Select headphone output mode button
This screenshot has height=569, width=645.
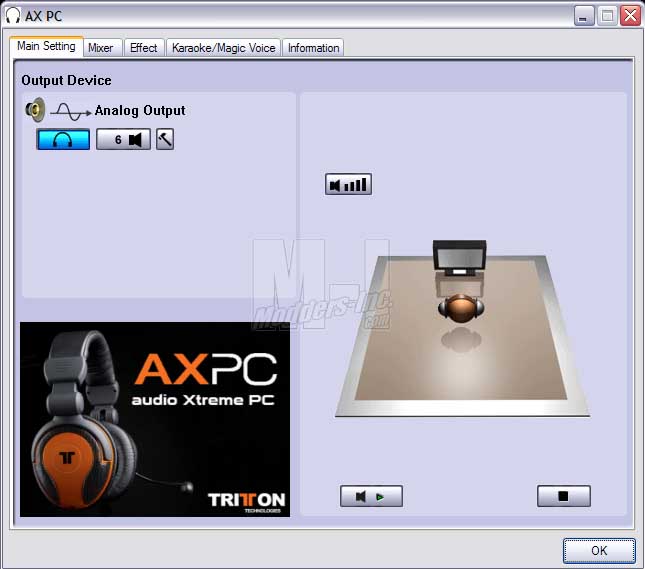click(x=63, y=139)
